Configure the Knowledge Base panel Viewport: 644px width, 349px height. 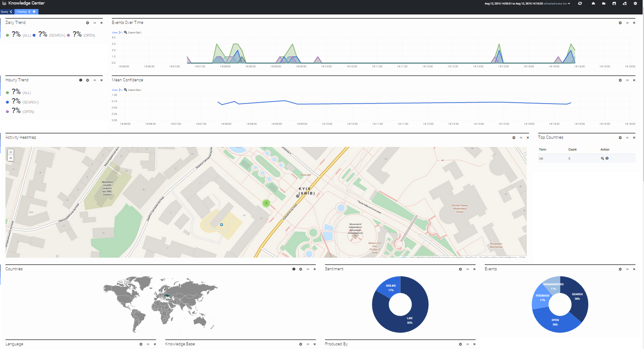click(301, 344)
